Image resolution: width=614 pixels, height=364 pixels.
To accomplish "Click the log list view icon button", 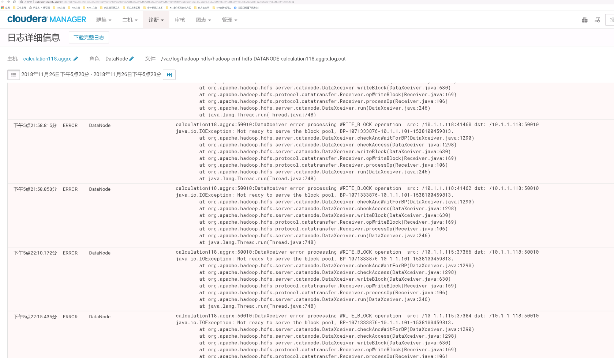I will tap(14, 75).
